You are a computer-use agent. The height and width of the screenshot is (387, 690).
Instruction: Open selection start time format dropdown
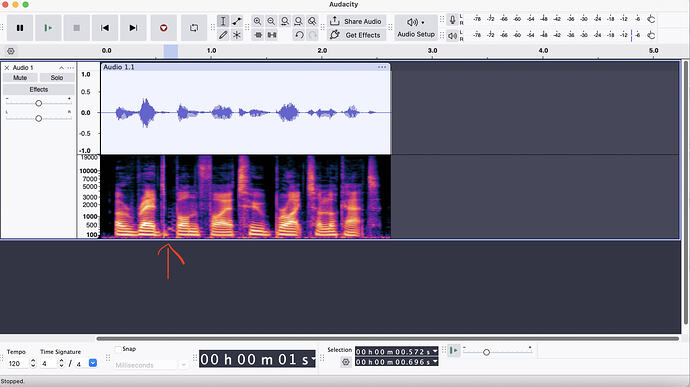tap(435, 351)
